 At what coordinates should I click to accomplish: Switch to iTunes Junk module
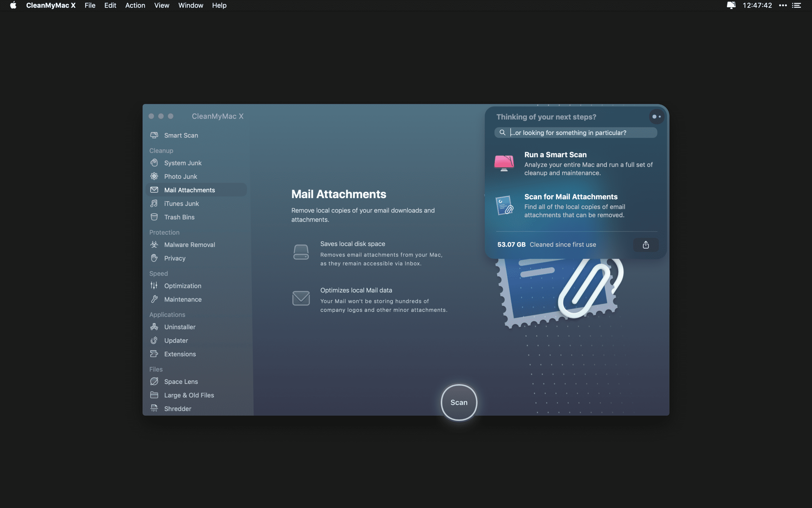181,203
